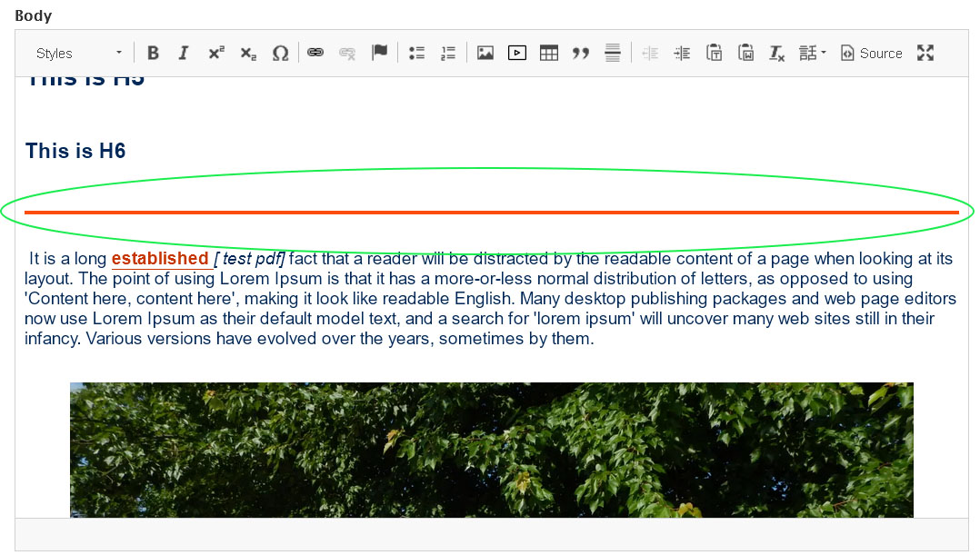
Task: Remove formatting with Tx icon
Action: [x=777, y=53]
